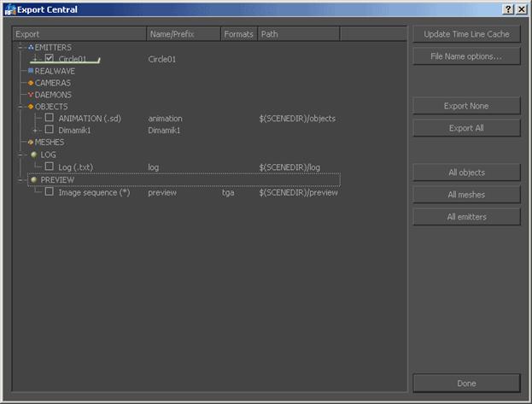Click the EMITTERS category icon

(31, 47)
